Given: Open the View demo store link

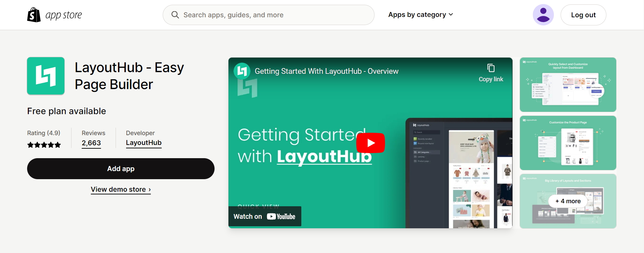Looking at the screenshot, I should [x=121, y=190].
